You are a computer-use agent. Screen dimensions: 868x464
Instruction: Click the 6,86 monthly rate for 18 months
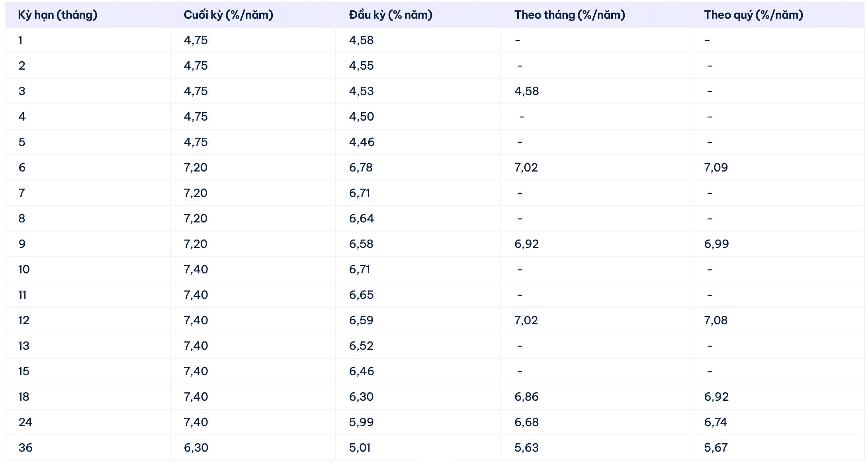coord(526,397)
